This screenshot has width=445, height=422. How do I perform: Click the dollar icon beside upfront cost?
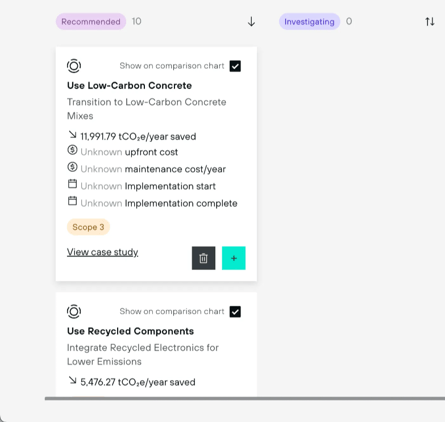72,150
